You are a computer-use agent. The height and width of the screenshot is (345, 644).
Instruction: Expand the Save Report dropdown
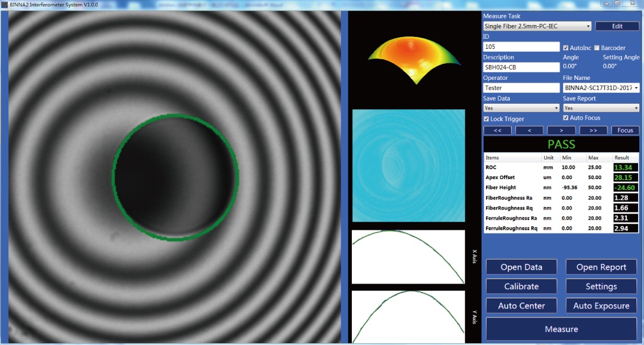coord(600,108)
